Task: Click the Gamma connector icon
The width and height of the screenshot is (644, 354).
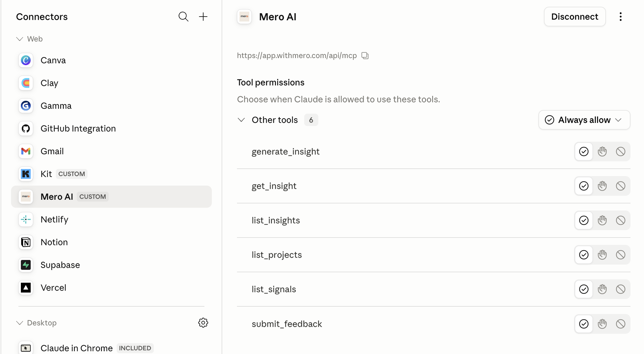Action: [26, 106]
